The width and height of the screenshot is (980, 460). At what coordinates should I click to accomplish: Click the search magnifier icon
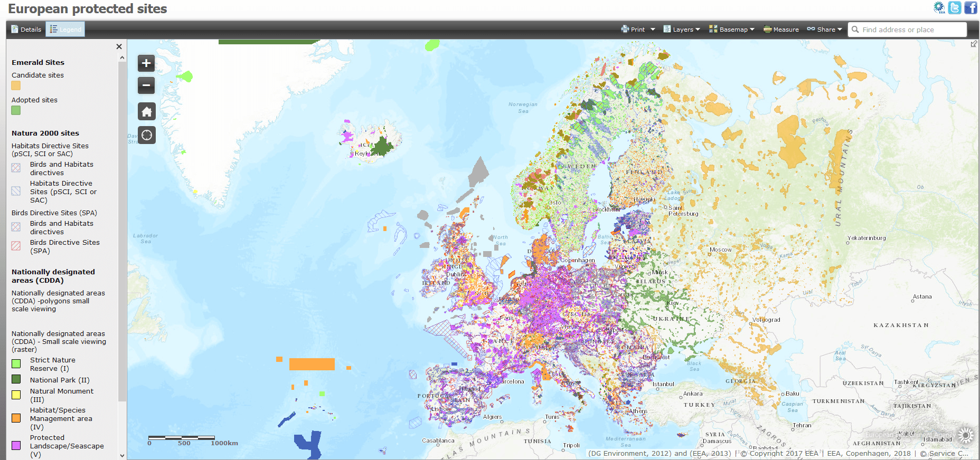tap(855, 30)
